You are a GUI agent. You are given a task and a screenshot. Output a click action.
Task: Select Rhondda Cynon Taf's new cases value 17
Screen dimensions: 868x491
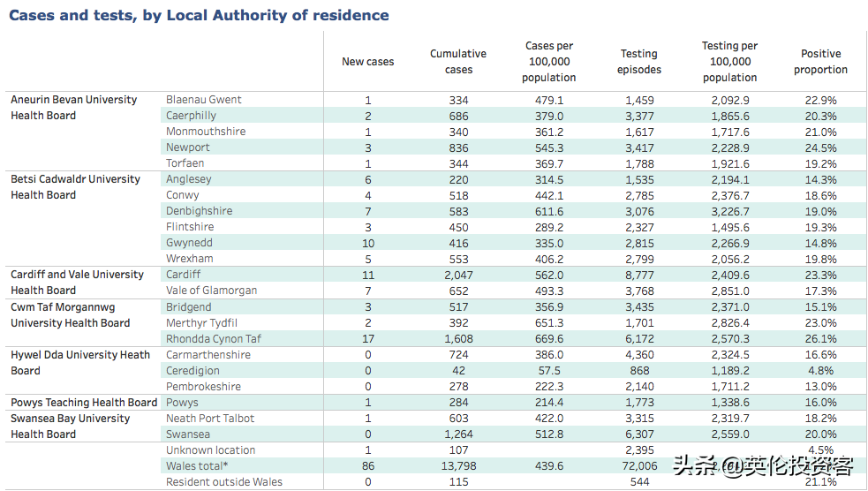click(368, 339)
